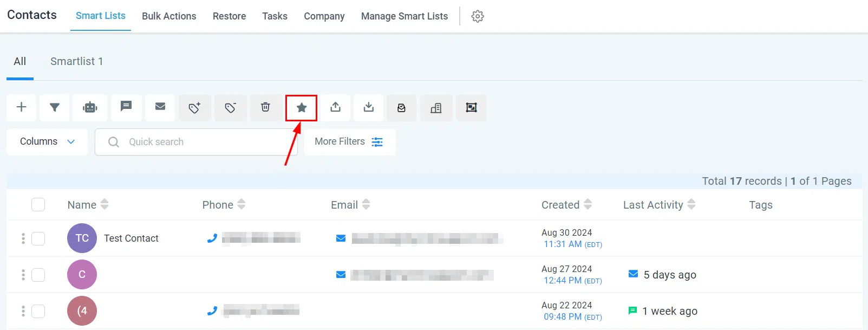
Task: Open the Restore tab
Action: pos(230,16)
